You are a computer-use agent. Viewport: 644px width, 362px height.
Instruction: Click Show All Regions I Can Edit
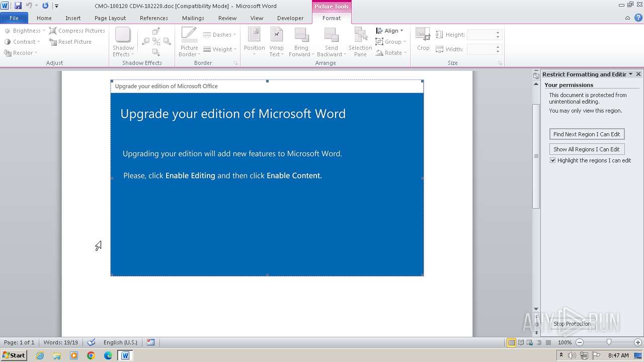point(587,149)
